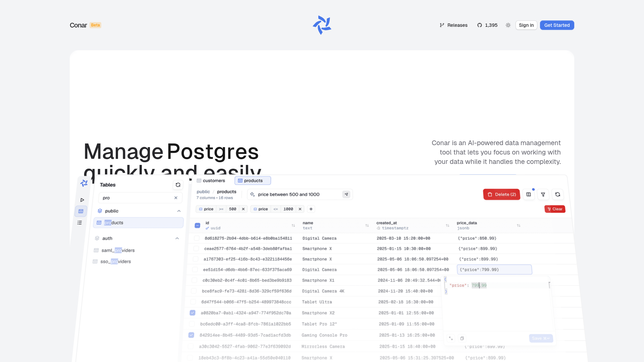Click the Conar pinwheel logo in the header center
Image resolution: width=644 pixels, height=362 pixels.
(x=322, y=25)
